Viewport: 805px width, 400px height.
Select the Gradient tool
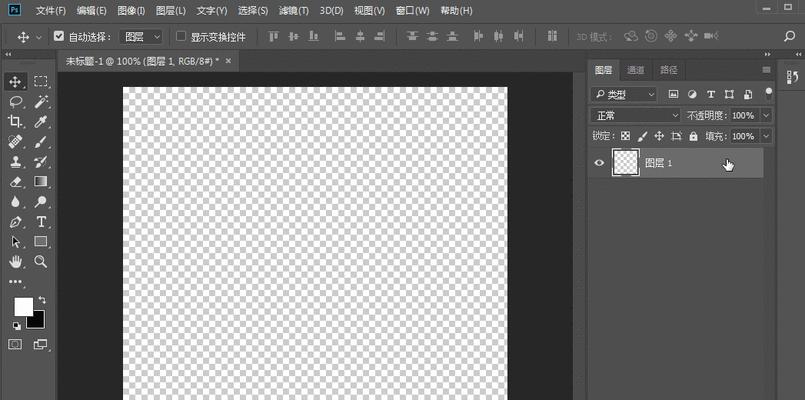point(41,182)
